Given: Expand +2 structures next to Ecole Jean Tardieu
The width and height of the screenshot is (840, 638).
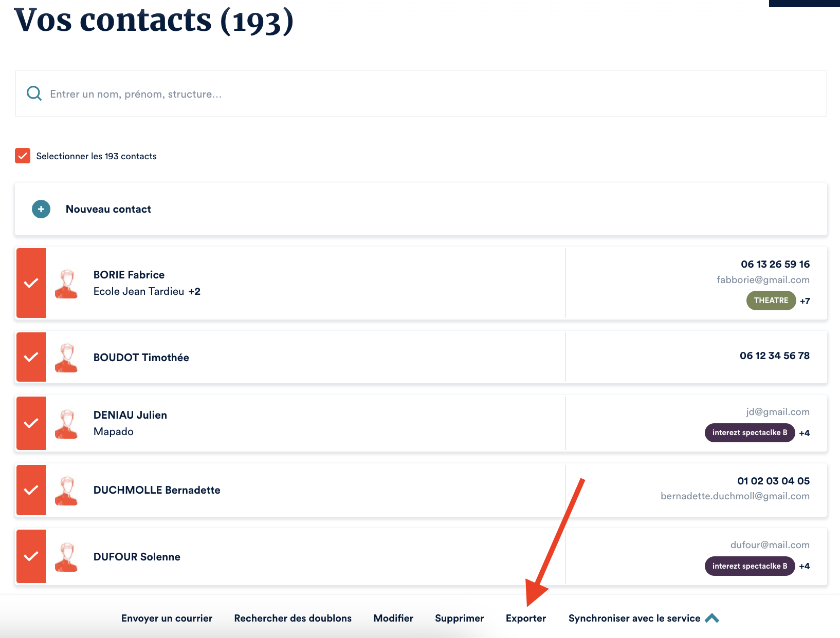Looking at the screenshot, I should pos(194,291).
